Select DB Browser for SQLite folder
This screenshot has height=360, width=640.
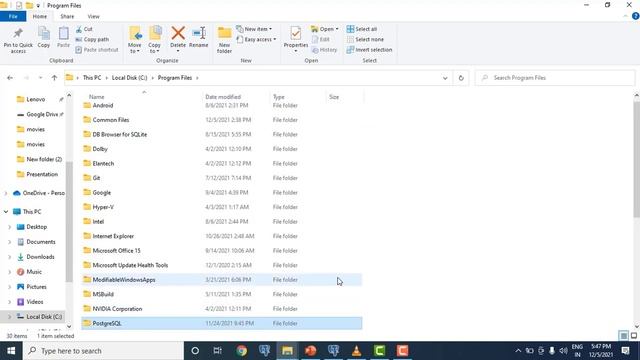(222, 134)
